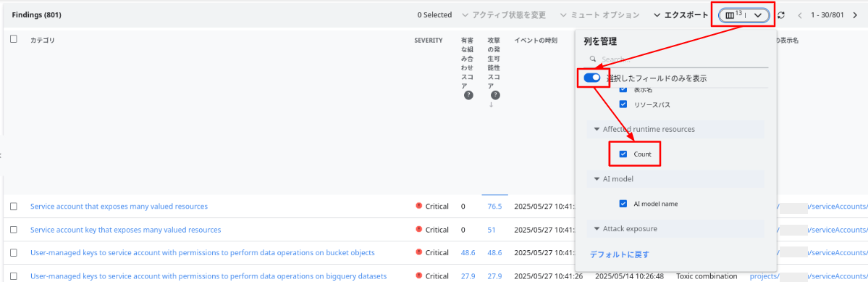Uncheck the Count checkbox
The height and width of the screenshot is (282, 868).
[623, 154]
